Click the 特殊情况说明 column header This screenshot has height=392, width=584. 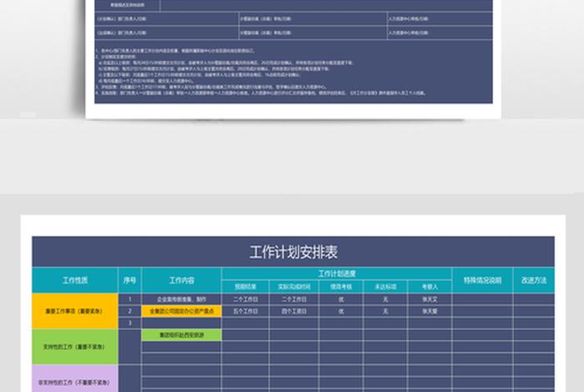tap(482, 280)
